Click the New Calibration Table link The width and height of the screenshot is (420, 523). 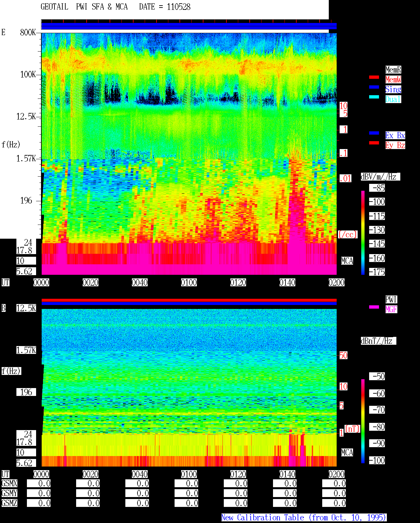coord(304,517)
